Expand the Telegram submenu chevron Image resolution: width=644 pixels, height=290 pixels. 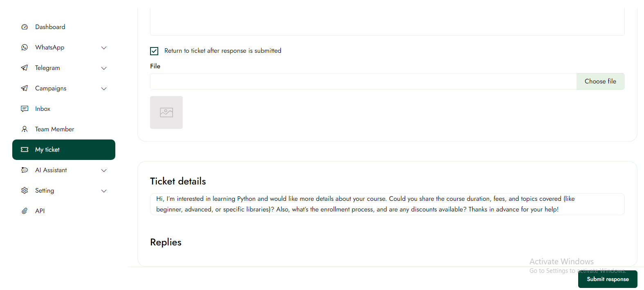(x=104, y=68)
